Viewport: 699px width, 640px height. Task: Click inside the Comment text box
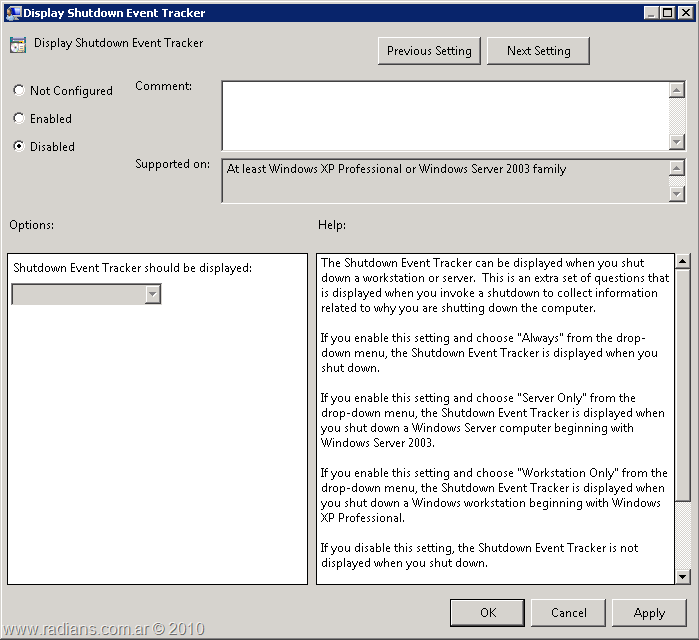click(x=444, y=115)
